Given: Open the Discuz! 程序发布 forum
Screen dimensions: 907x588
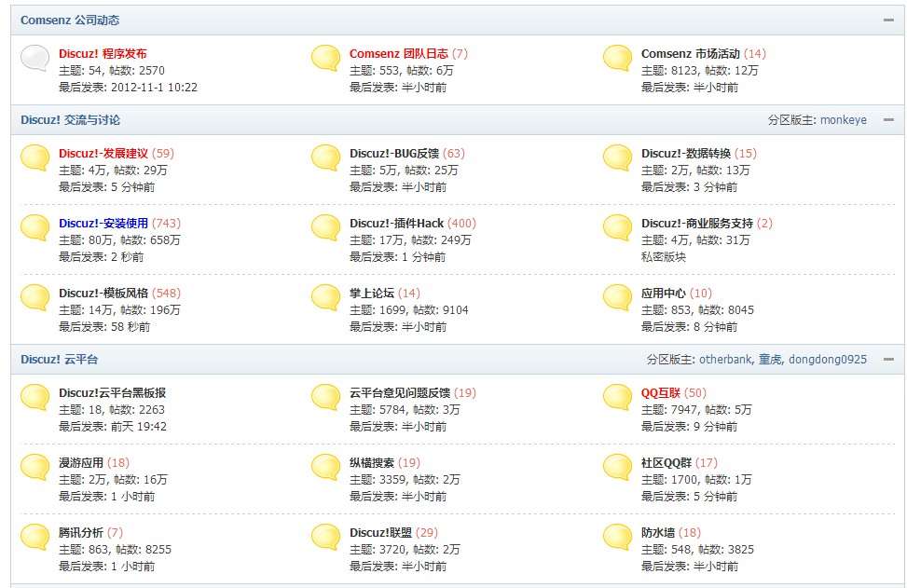Looking at the screenshot, I should click(103, 54).
